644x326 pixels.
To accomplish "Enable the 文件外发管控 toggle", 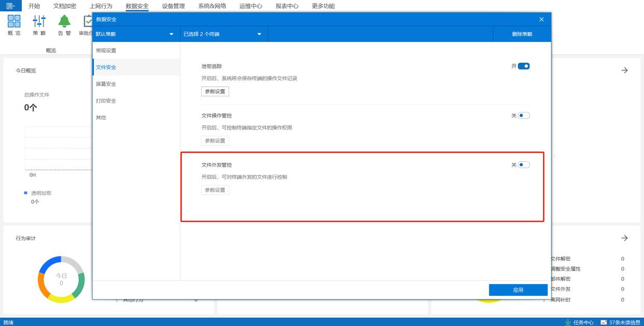I will pyautogui.click(x=524, y=165).
